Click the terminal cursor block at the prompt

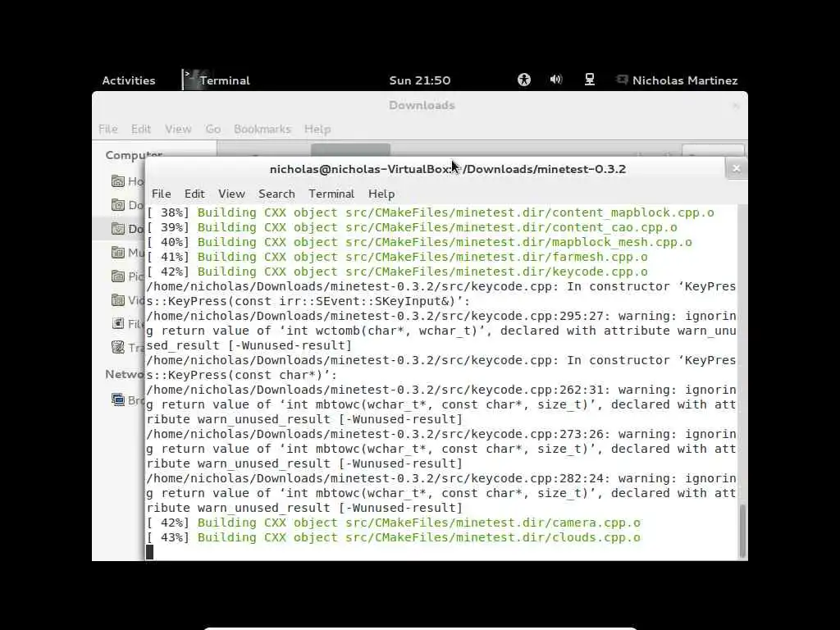point(150,552)
